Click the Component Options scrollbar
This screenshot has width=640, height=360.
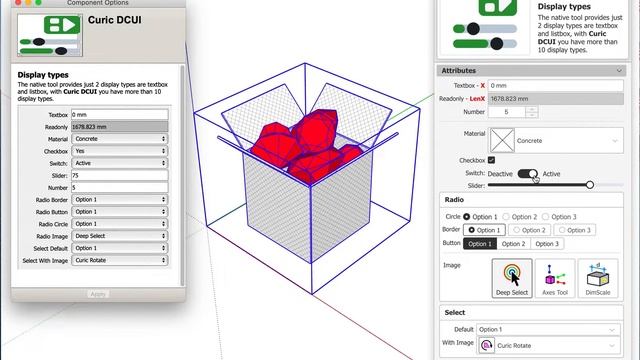182,176
